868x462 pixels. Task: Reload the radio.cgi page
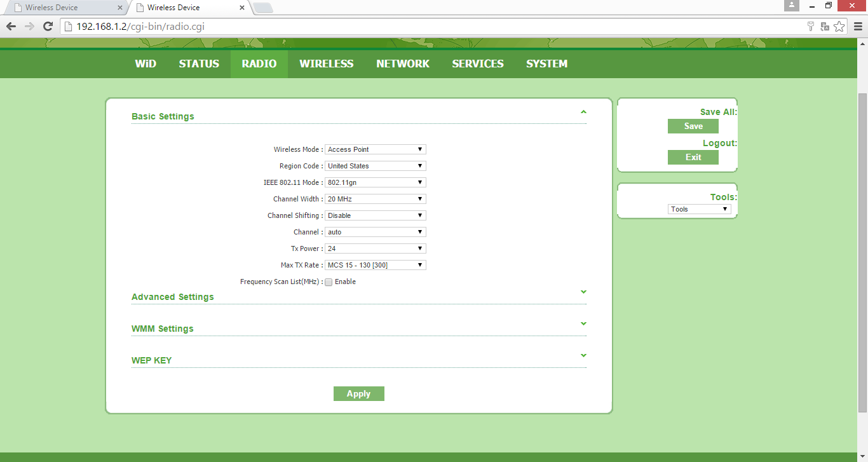click(47, 26)
